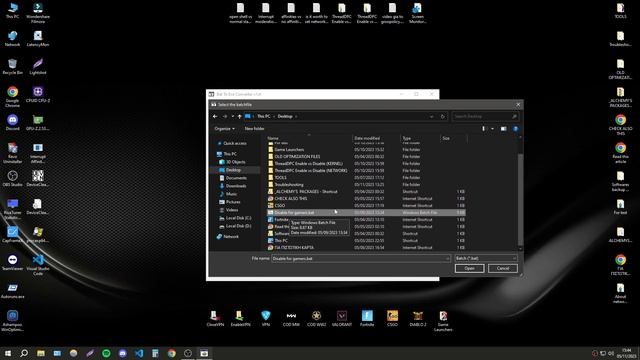Open Wondershare Filmora desktop icon
Screen dimensions: 640x360
click(x=38, y=13)
